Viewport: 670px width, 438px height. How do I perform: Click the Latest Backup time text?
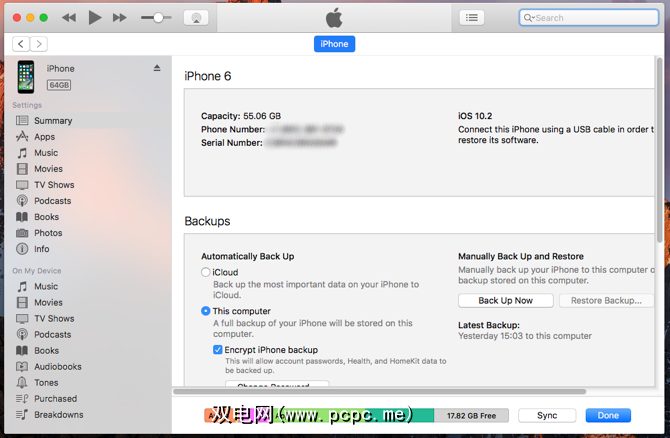tap(525, 336)
